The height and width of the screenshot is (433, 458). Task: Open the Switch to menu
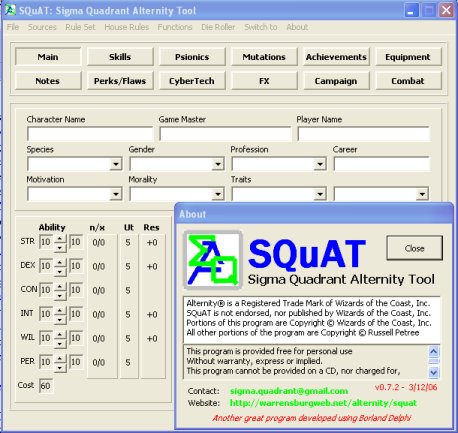[x=261, y=27]
